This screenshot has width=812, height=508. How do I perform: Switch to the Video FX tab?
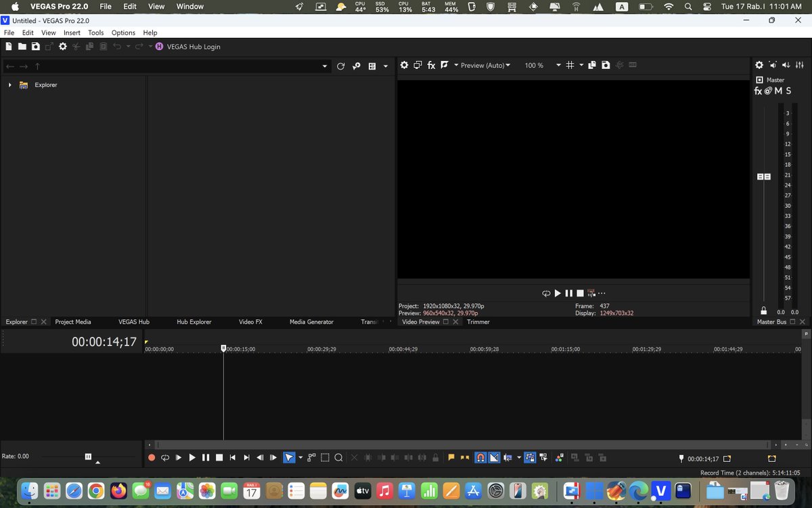[250, 322]
